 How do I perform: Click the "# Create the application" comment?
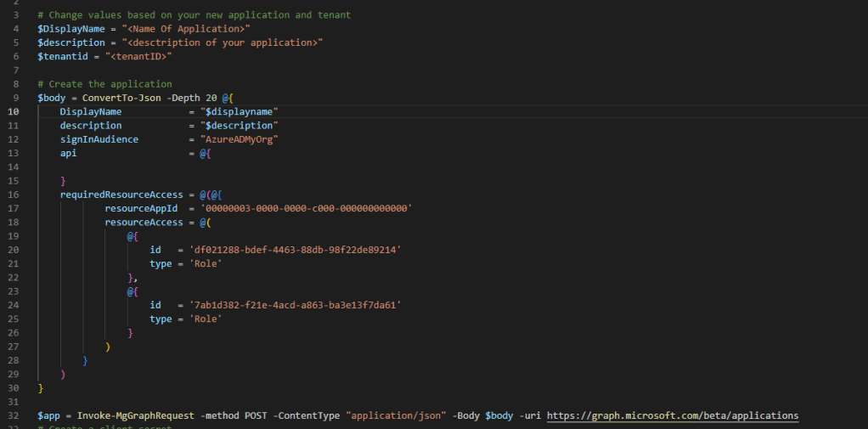pos(104,84)
